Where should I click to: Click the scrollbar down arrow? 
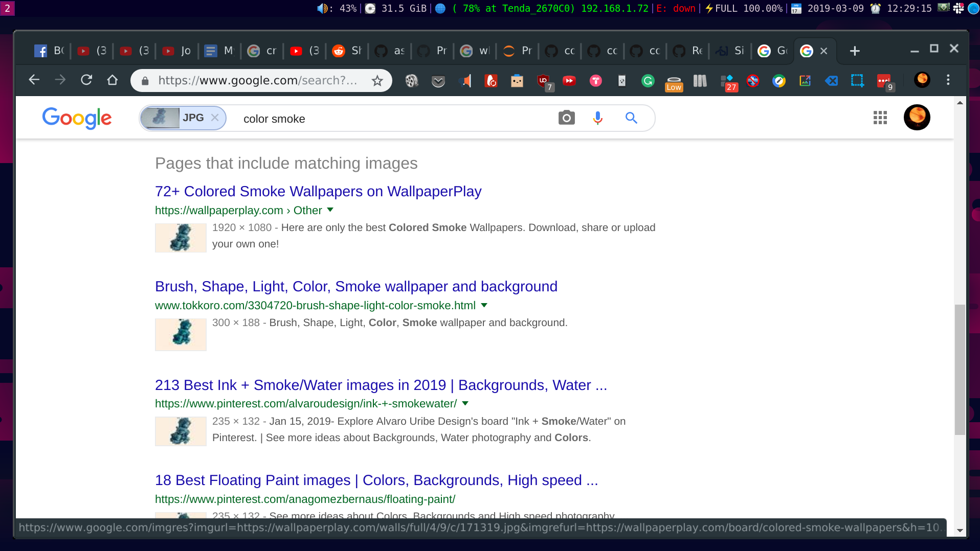[x=960, y=531]
